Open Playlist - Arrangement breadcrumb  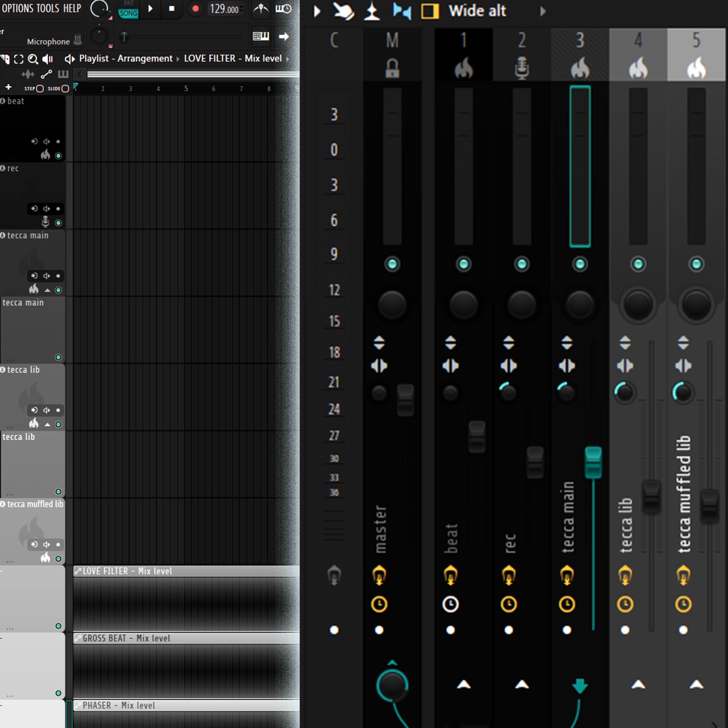(x=125, y=58)
